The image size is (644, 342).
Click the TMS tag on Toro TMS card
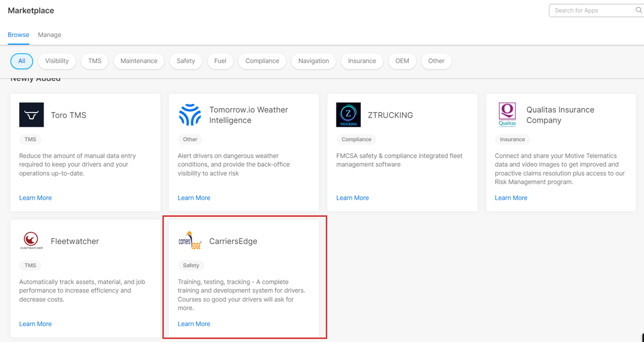(31, 139)
